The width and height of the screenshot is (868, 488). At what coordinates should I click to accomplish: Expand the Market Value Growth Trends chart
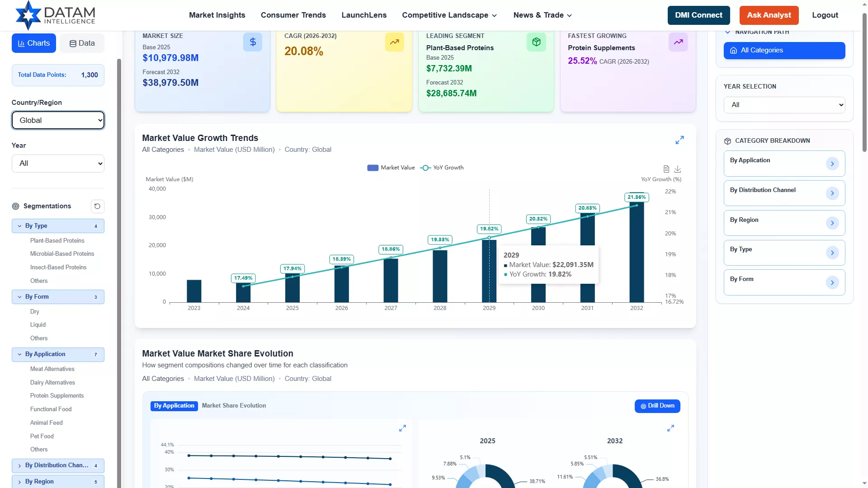(x=679, y=140)
